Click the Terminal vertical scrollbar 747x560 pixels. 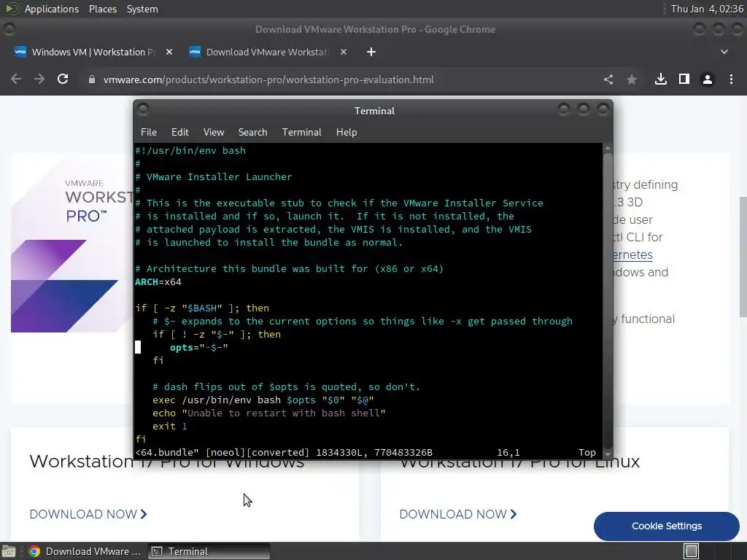tap(608, 300)
